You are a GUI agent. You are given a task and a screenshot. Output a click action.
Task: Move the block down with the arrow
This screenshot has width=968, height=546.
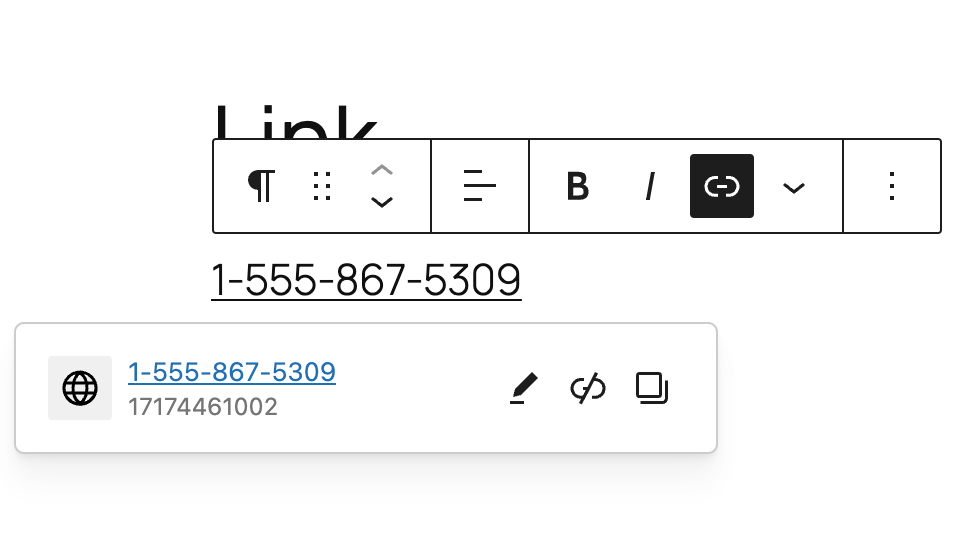point(382,202)
